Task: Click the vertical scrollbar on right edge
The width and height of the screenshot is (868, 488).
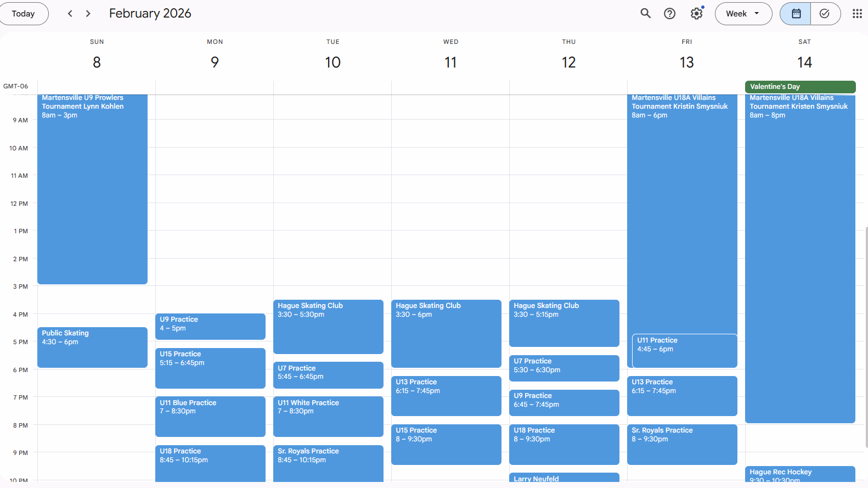Action: 866,329
